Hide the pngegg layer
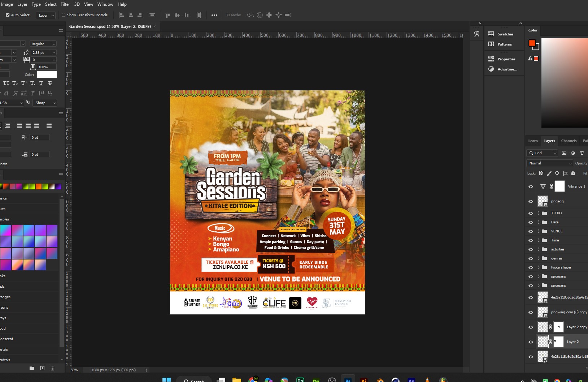588x382 pixels. point(531,202)
